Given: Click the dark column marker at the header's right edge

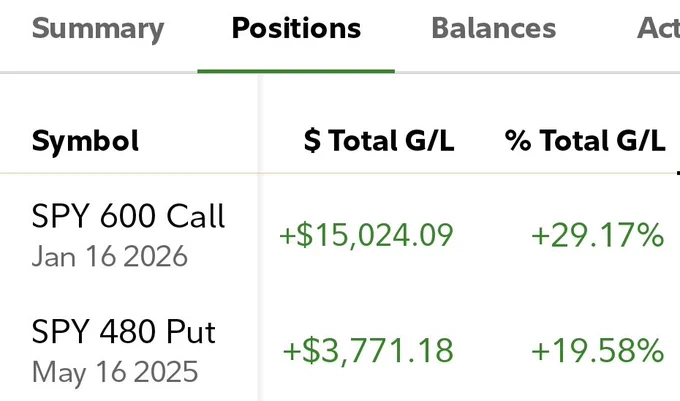Looking at the screenshot, I should tap(678, 173).
